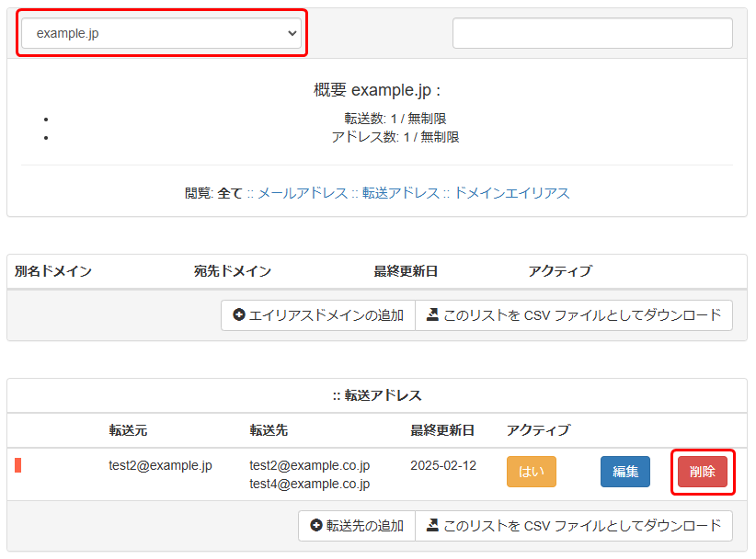The height and width of the screenshot is (559, 756).
Task: Click the plus icon beside 転送先の追加
Action: point(315,525)
